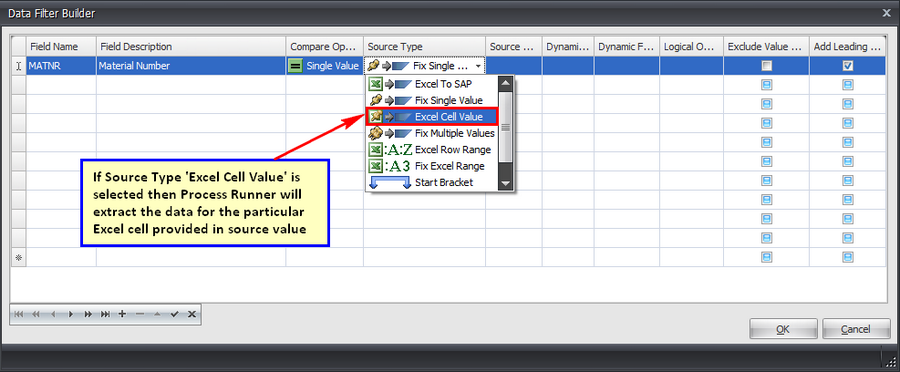Choose Fix Single Value in dropdown list
Image resolution: width=900 pixels, height=372 pixels.
tap(432, 100)
